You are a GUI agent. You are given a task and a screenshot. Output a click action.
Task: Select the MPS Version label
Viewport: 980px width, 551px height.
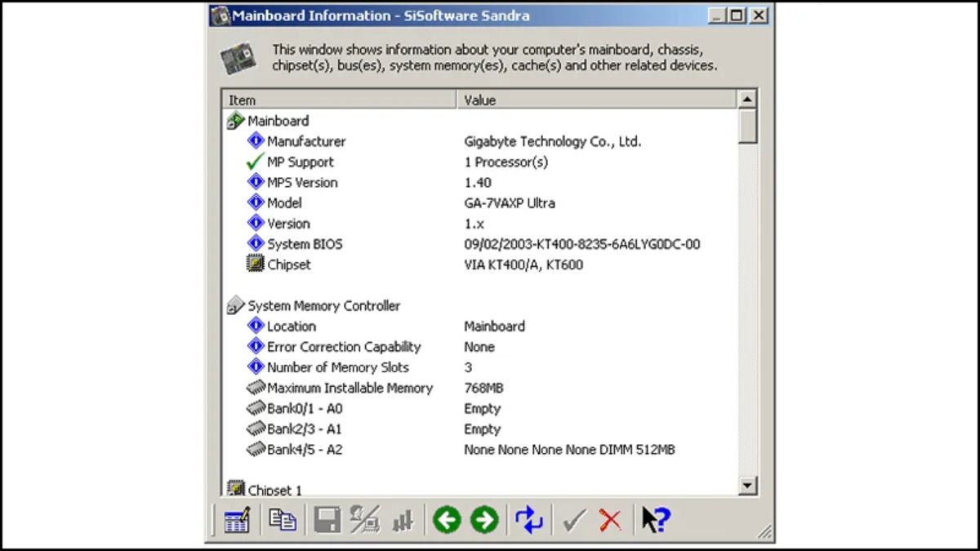tap(302, 182)
